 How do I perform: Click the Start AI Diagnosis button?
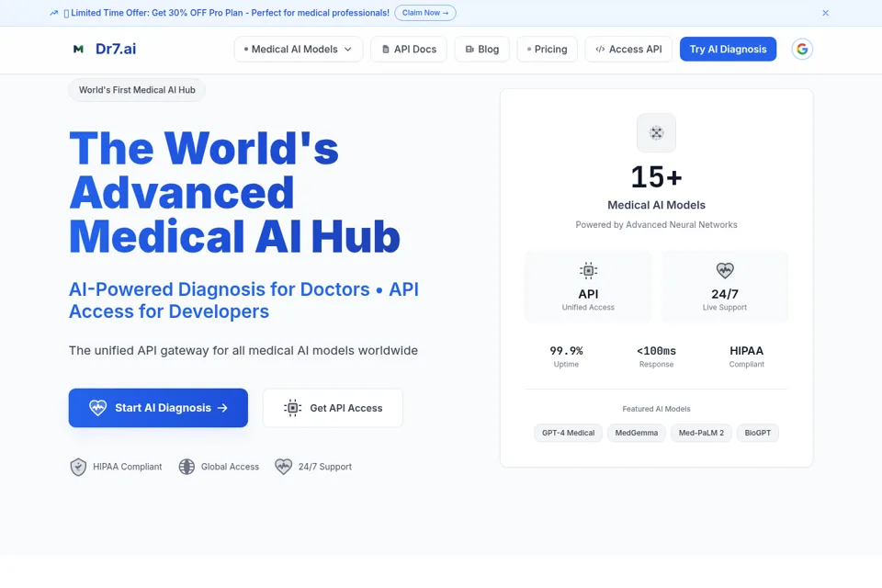pos(158,407)
